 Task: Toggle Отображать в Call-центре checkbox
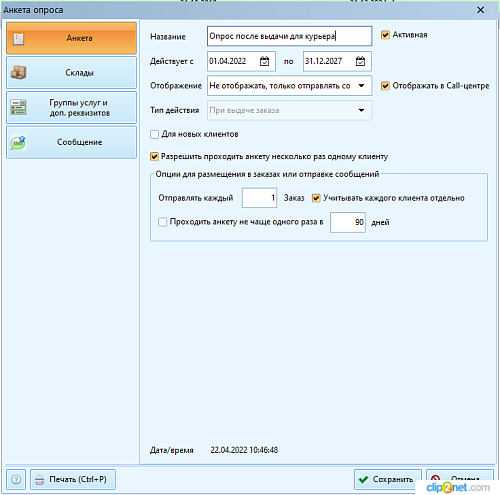pos(385,86)
